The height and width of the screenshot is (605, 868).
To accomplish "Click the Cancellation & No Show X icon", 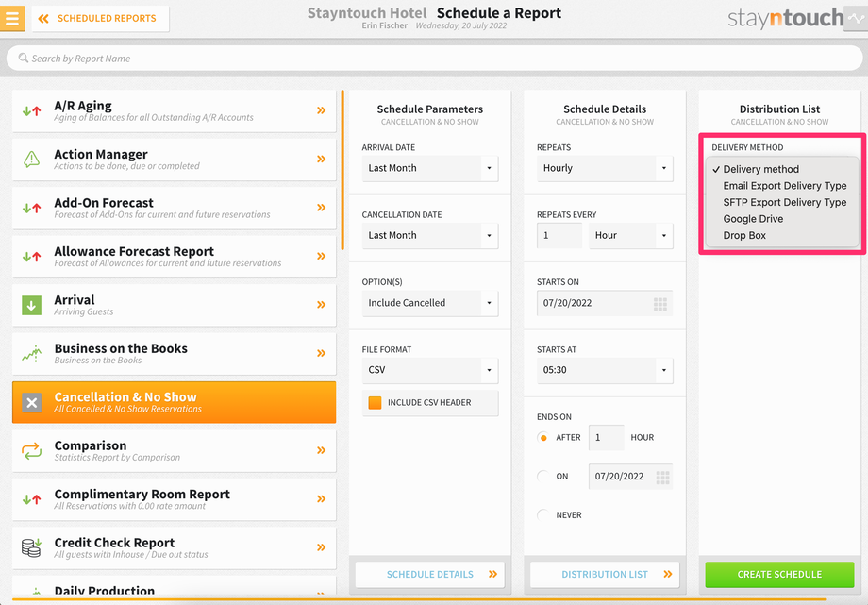I will point(31,402).
